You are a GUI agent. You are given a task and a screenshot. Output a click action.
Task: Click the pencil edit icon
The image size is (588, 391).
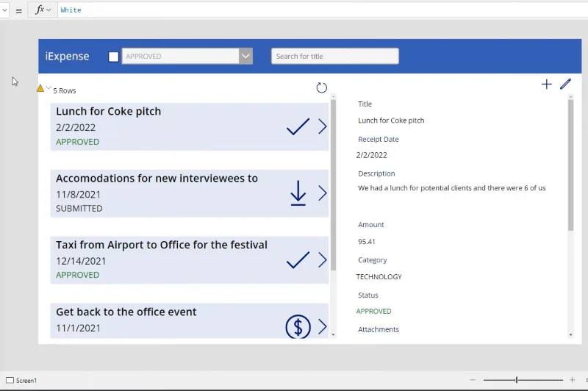coord(565,84)
